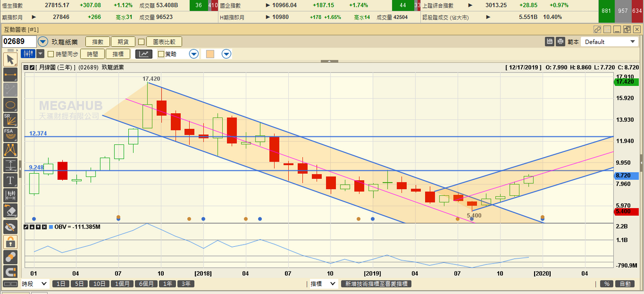The image size is (644, 294).
Task: Select the FSA Fibonacci arc tool
Action: point(9,134)
